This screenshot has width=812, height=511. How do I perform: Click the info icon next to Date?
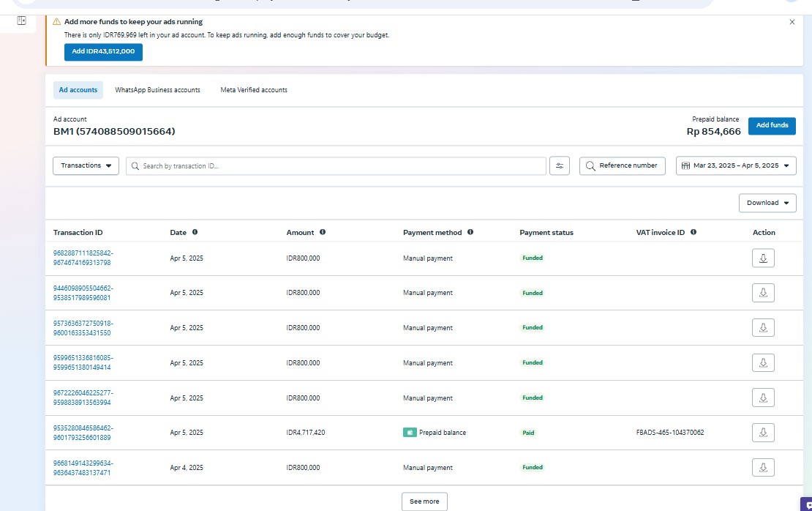click(195, 232)
